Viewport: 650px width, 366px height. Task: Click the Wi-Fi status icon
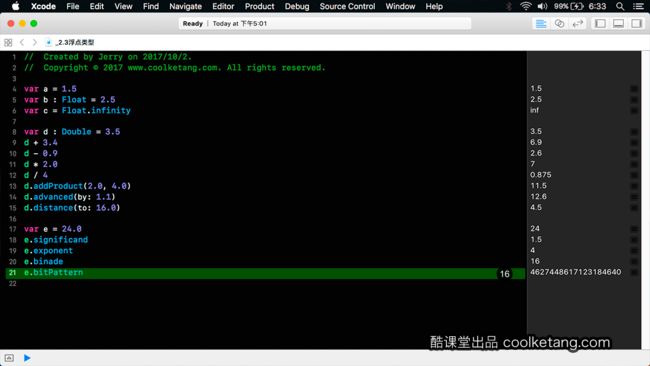click(x=526, y=6)
